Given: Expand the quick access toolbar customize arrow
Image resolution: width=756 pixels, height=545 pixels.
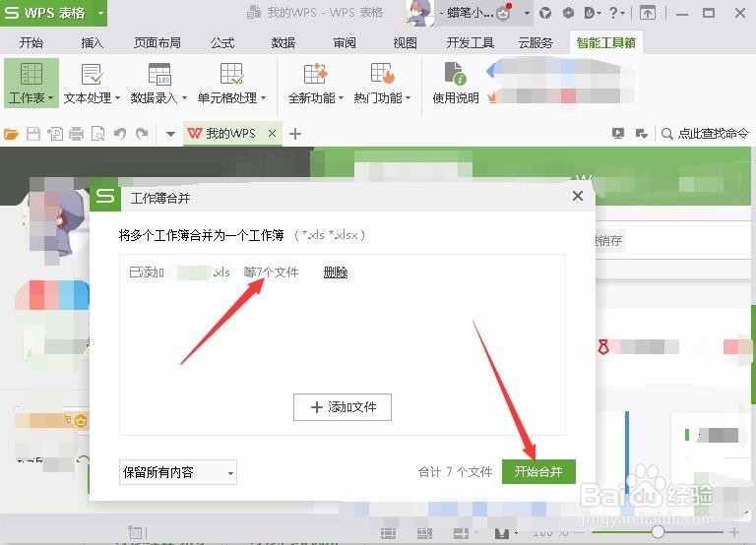Looking at the screenshot, I should [x=170, y=134].
